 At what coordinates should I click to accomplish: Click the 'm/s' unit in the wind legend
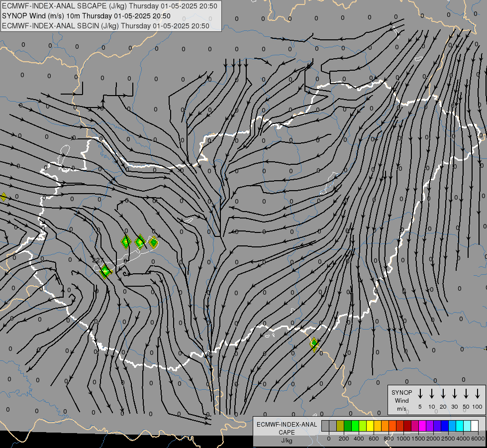[x=401, y=409]
